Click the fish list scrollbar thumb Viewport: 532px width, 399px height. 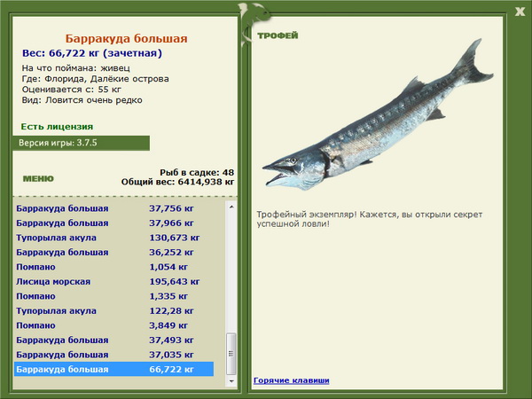[x=231, y=354]
